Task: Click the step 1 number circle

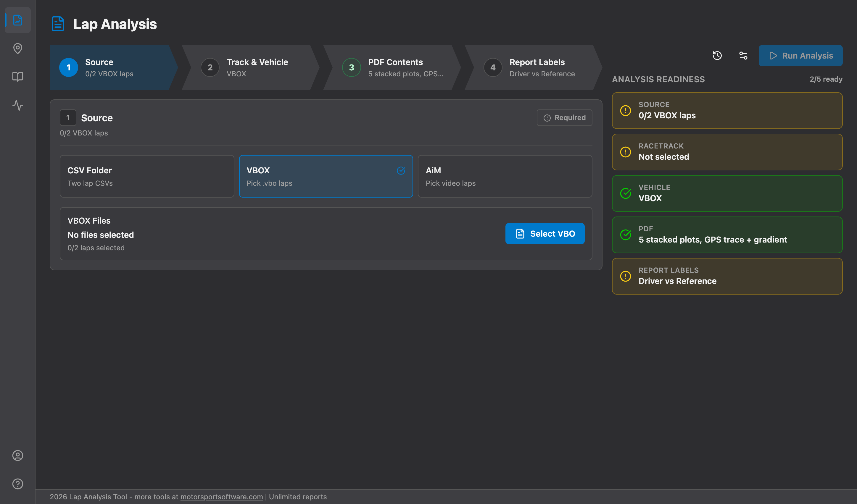Action: 68,67
